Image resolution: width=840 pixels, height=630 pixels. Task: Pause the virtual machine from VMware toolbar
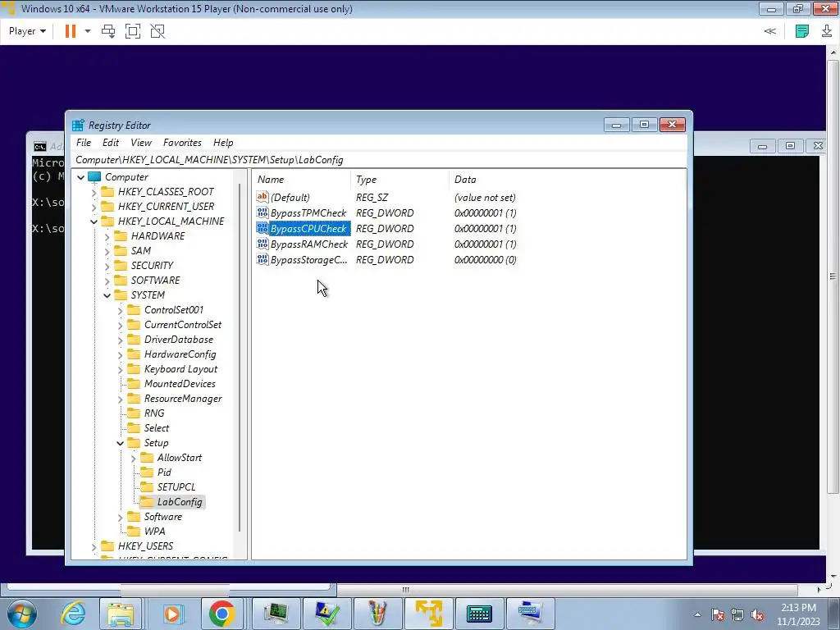pyautogui.click(x=71, y=31)
